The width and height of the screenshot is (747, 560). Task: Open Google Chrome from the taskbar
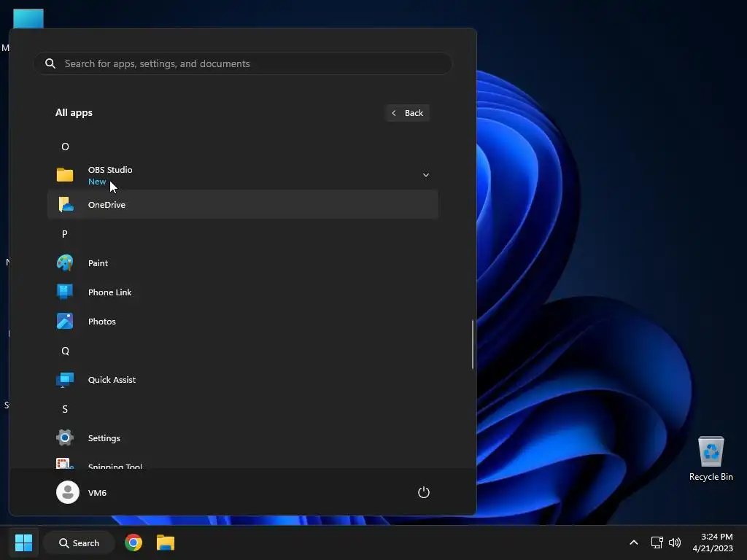point(133,542)
